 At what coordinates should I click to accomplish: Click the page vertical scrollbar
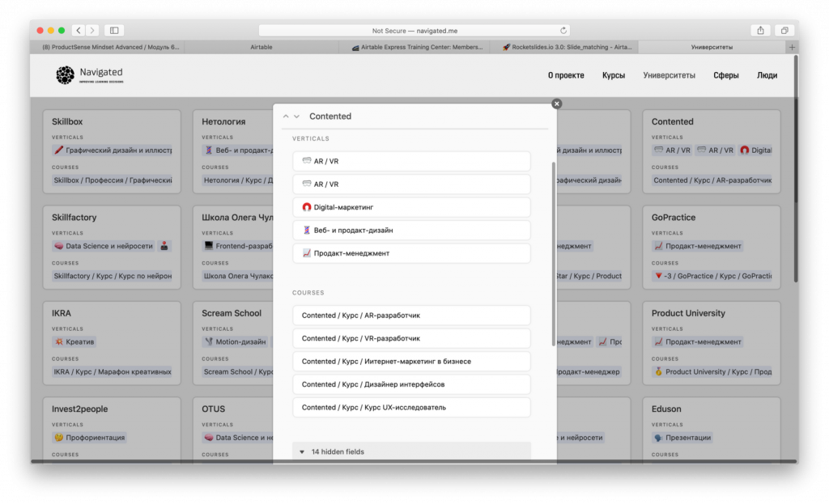[x=796, y=169]
